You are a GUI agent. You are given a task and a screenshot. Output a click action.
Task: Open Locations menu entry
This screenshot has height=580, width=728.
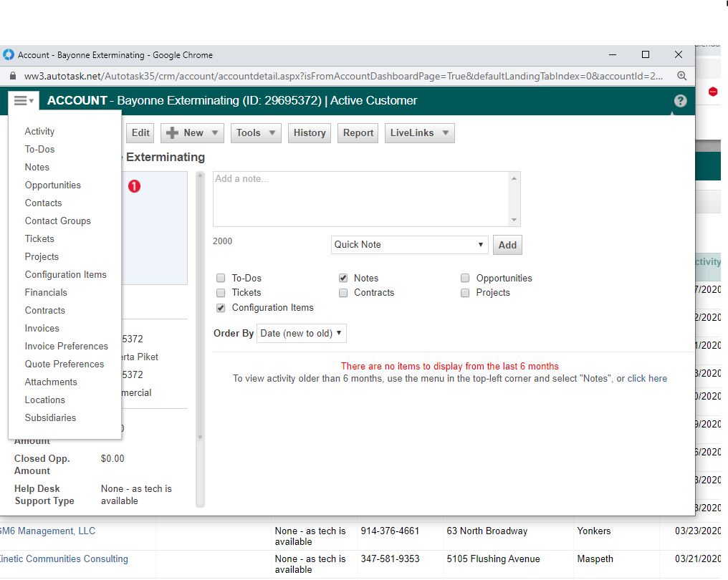pos(44,400)
